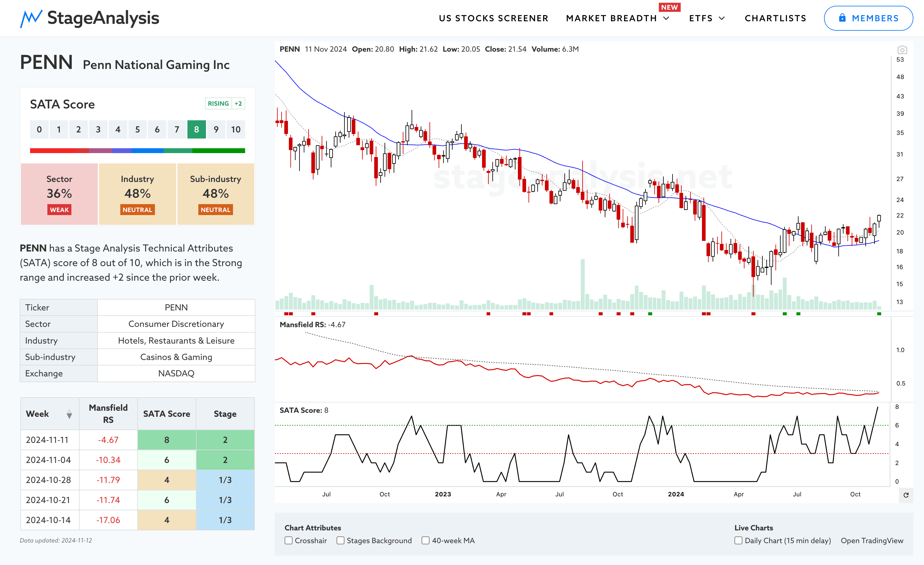This screenshot has width=924, height=565.
Task: Click Consumer Discretionary sector value
Action: point(176,324)
